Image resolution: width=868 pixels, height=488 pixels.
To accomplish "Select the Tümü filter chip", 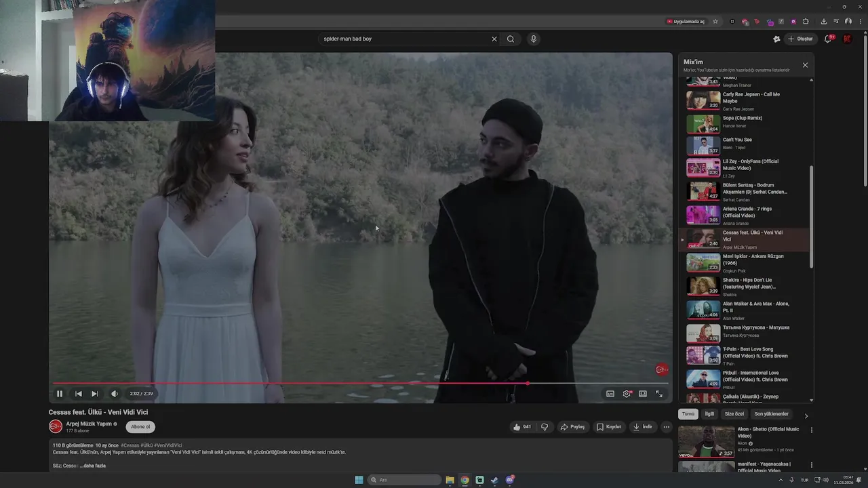I will [688, 414].
